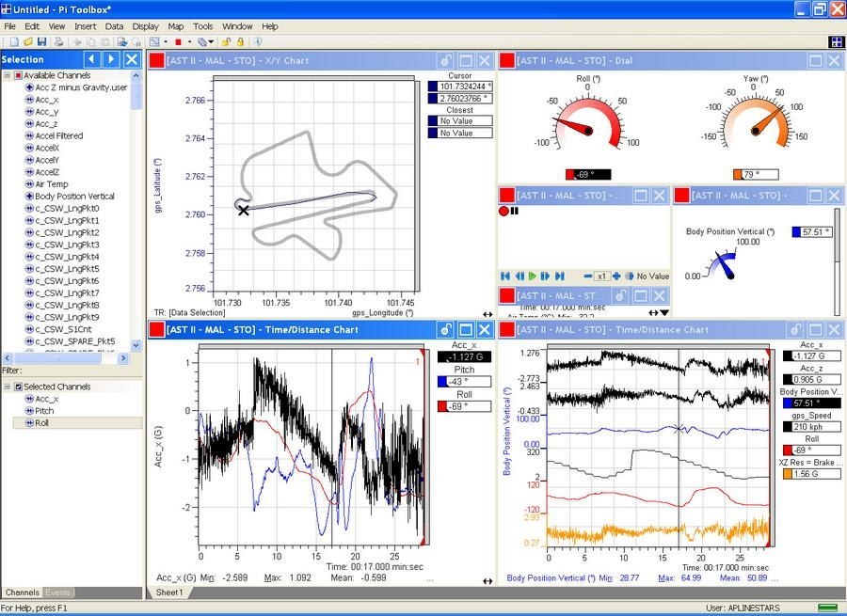This screenshot has width=847, height=616.
Task: Click the unlocked padlock toolbar icon
Action: click(x=226, y=41)
